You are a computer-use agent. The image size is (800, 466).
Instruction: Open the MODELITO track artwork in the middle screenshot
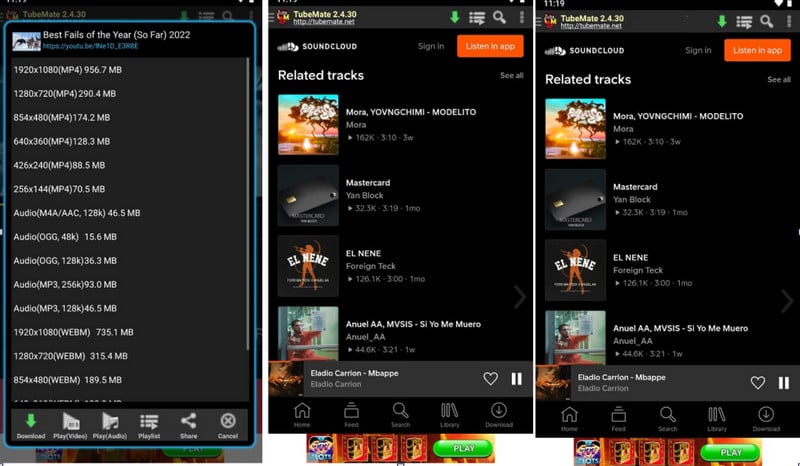tap(308, 125)
